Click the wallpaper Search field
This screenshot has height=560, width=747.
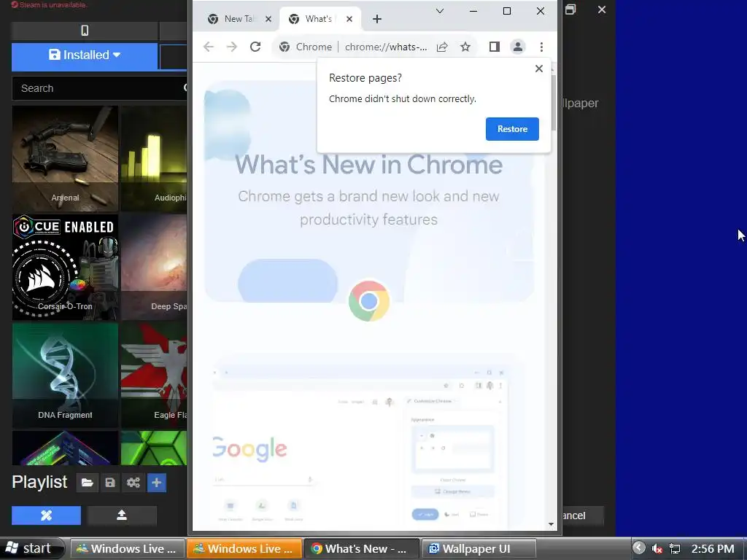pyautogui.click(x=99, y=88)
